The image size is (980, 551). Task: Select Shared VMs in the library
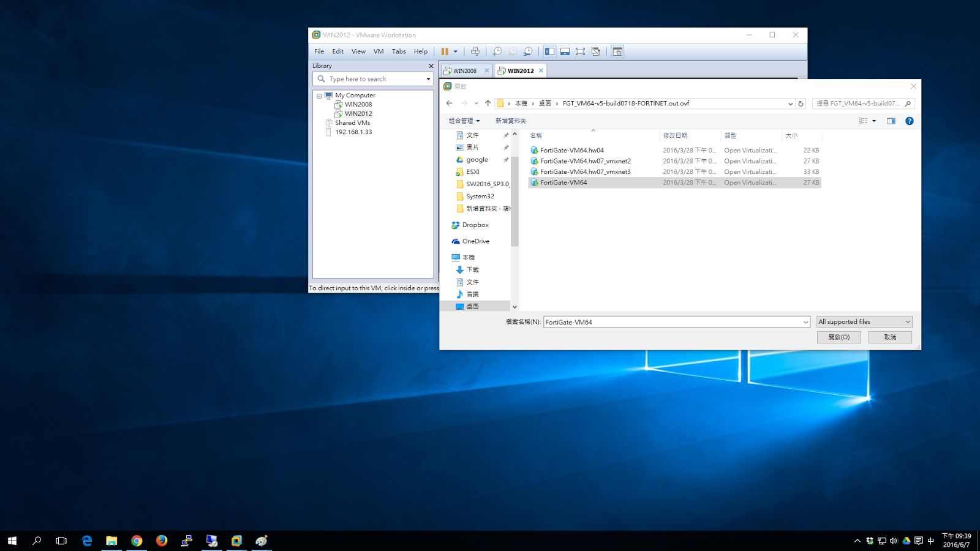[x=352, y=122]
